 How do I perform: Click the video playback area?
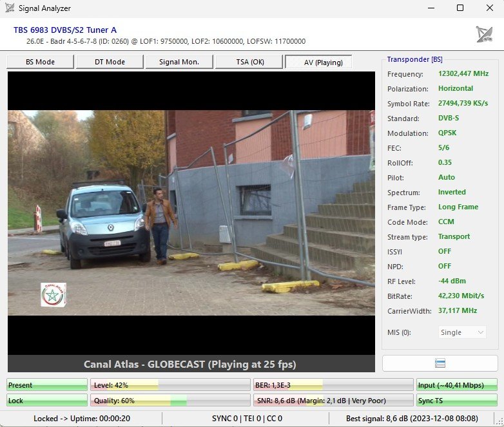[x=191, y=213]
